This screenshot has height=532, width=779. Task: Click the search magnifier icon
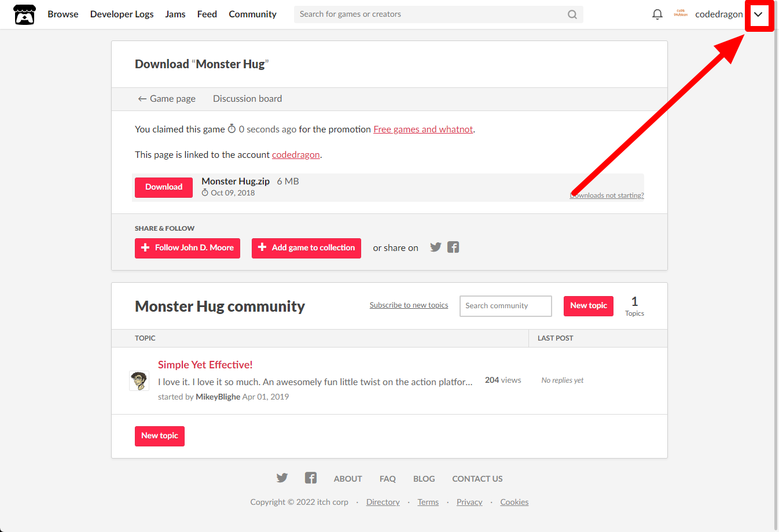tap(572, 14)
